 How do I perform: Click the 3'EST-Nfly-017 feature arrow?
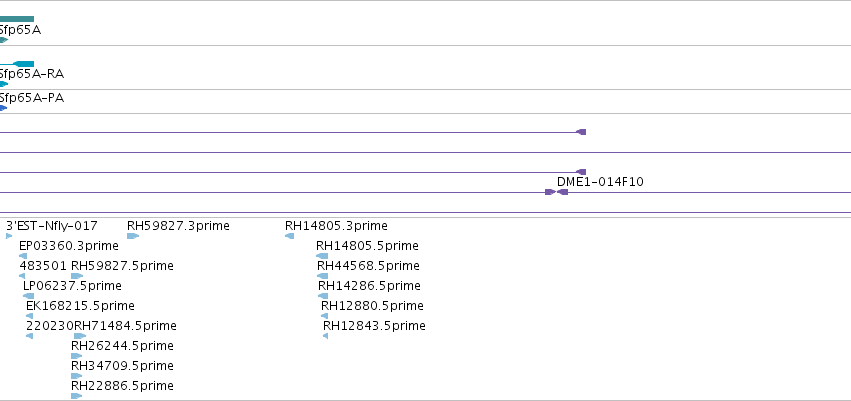point(9,236)
